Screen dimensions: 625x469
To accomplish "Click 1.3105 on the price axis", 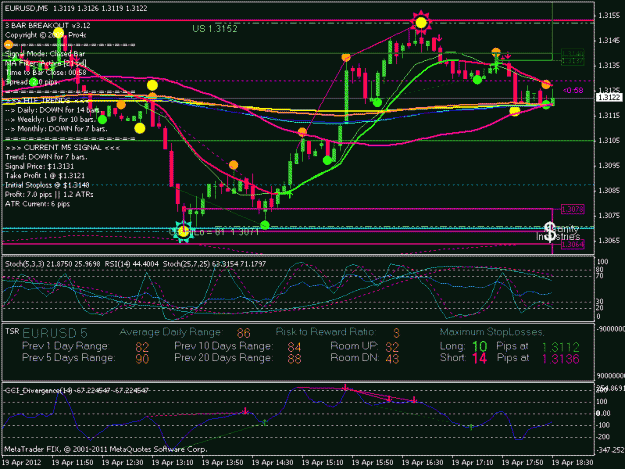I will tap(609, 140).
